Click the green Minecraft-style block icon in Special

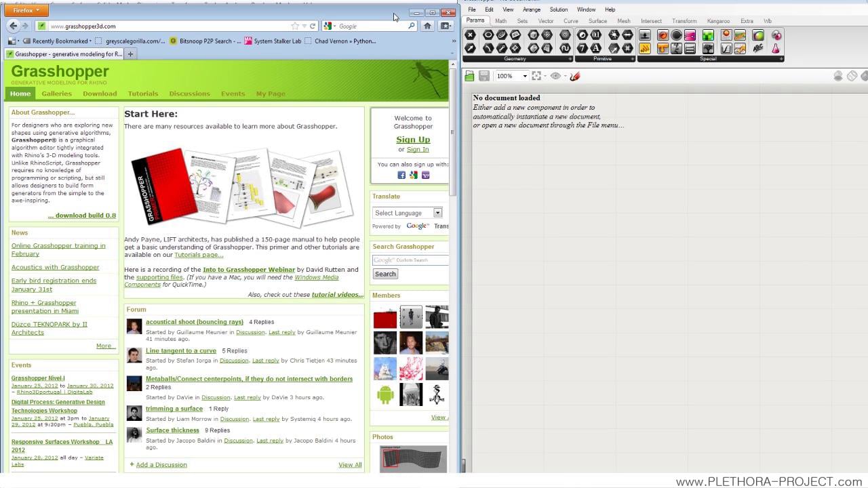(708, 35)
